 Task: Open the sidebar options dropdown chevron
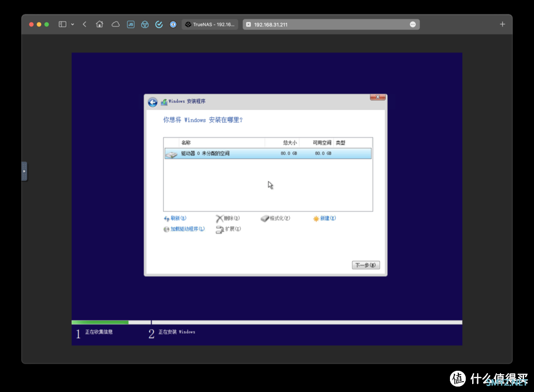pos(73,25)
